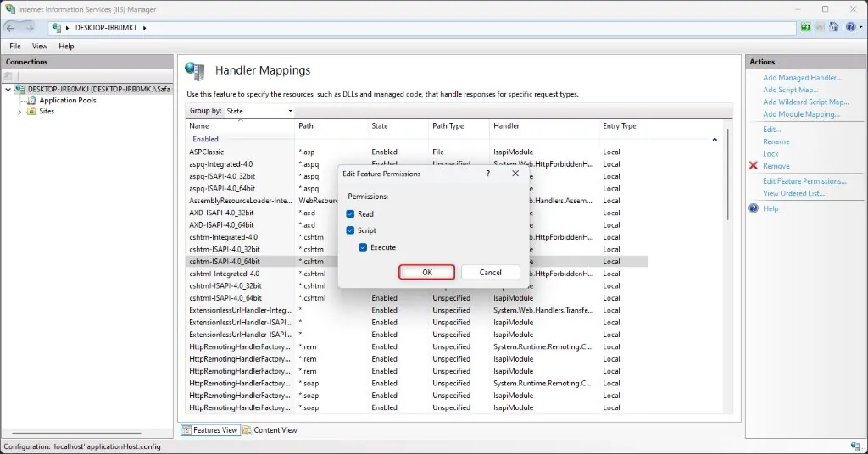Click the Edit action link

[x=771, y=130]
